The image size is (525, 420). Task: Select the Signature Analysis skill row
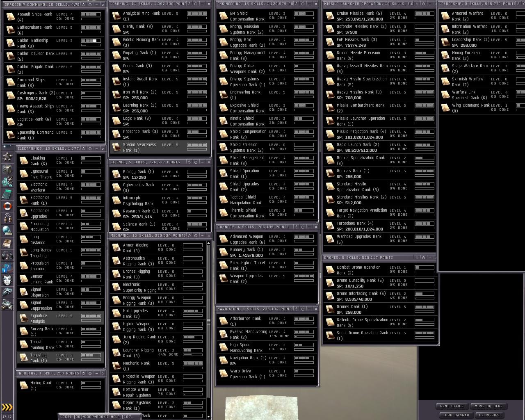[x=61, y=318]
